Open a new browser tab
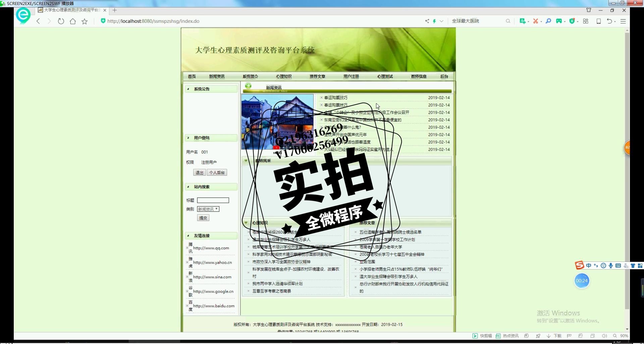 (115, 10)
